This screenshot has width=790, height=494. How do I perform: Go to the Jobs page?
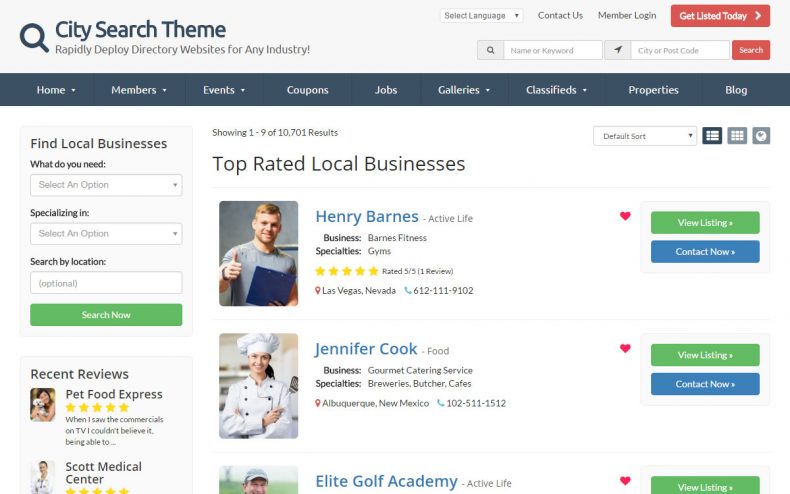pos(386,90)
